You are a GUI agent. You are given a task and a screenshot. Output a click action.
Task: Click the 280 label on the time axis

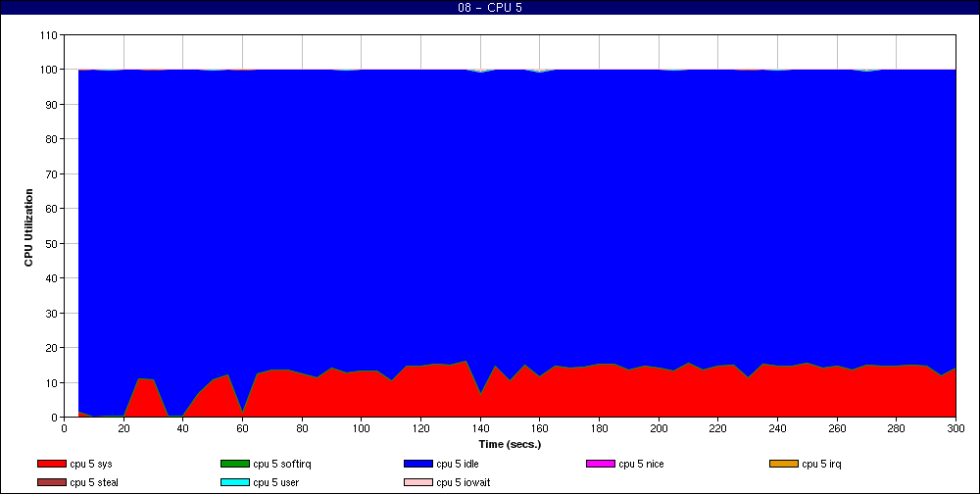coord(897,428)
